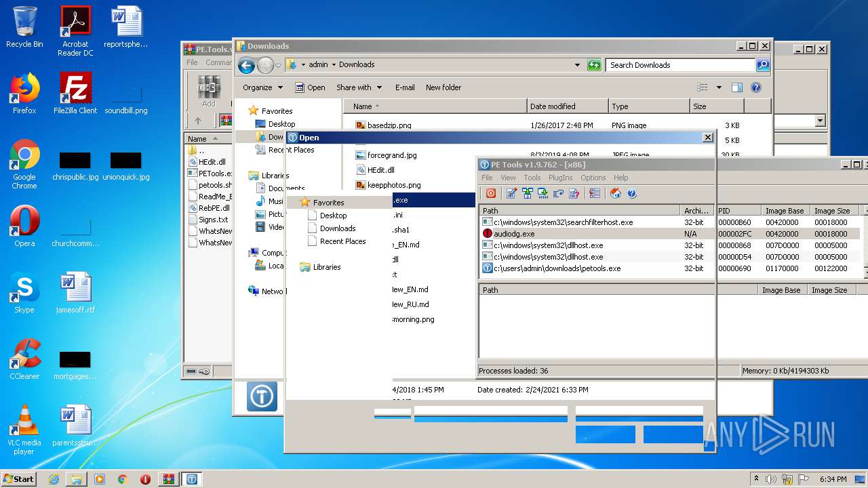Click New folder in Downloads toolbar
The image size is (868, 488).
click(443, 87)
